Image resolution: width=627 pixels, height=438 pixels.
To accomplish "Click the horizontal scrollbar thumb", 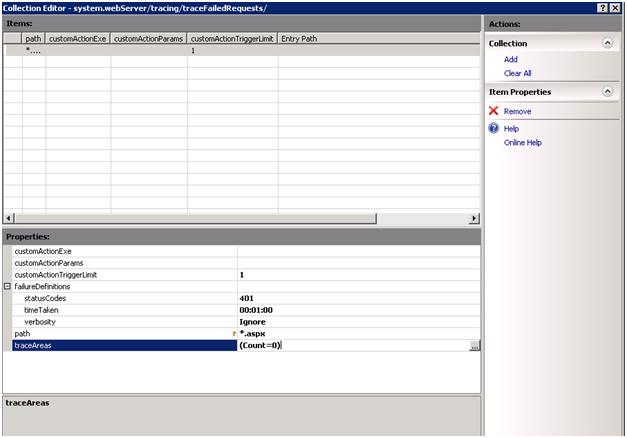I will pyautogui.click(x=195, y=218).
